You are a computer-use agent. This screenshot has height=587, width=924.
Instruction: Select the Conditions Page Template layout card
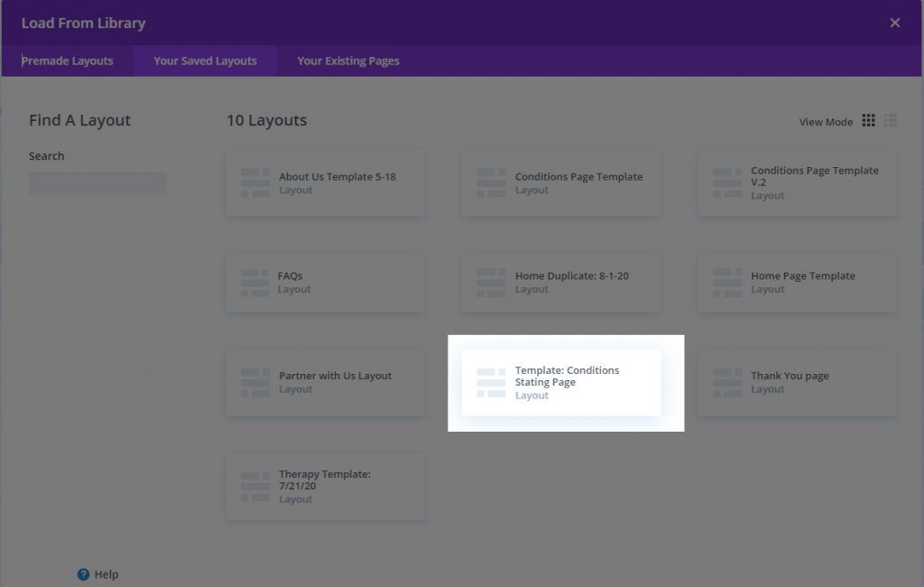561,183
